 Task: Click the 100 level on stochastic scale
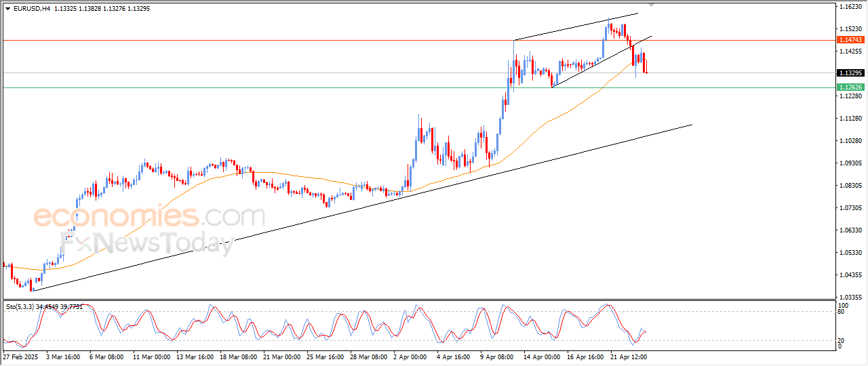tap(844, 306)
